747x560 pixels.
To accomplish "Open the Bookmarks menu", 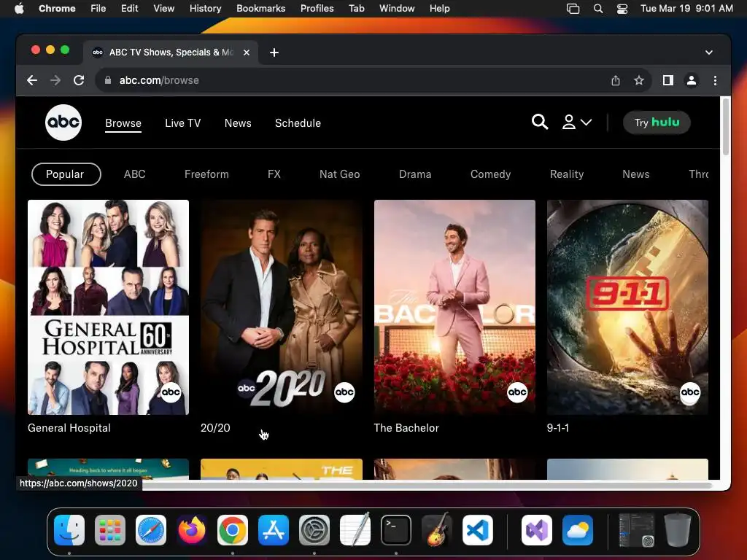I will 260,8.
